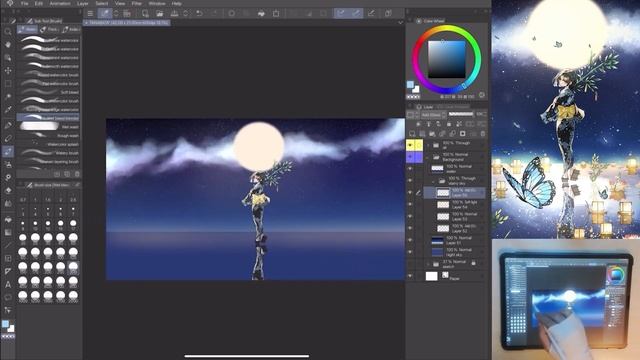Switch to the Thick paint sub tool tab
This screenshot has height=360, width=640.
tap(49, 29)
